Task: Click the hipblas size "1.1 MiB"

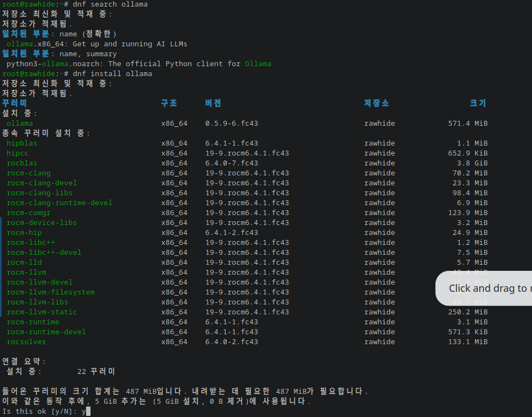Action: tap(472, 143)
